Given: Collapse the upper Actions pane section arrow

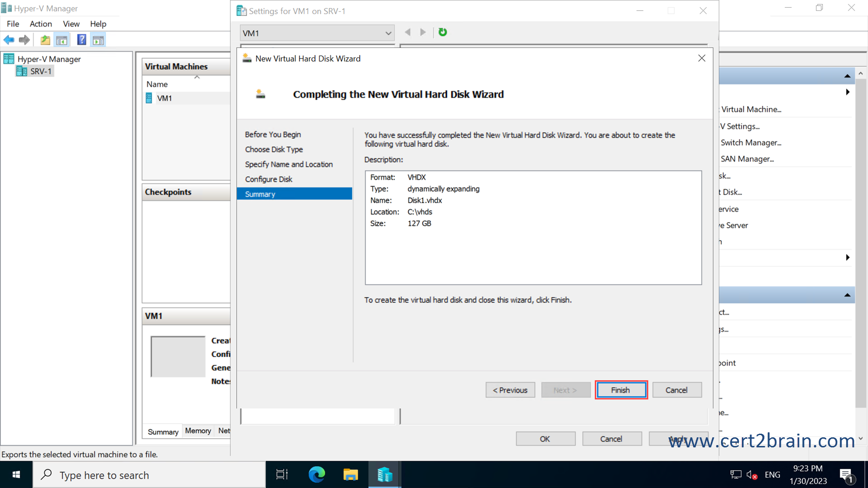Looking at the screenshot, I should pyautogui.click(x=847, y=76).
